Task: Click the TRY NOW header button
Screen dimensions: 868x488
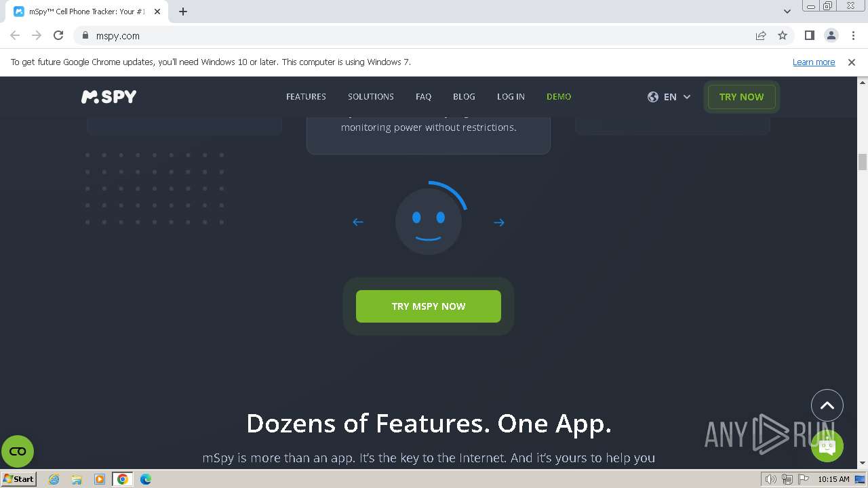Action: tap(741, 97)
